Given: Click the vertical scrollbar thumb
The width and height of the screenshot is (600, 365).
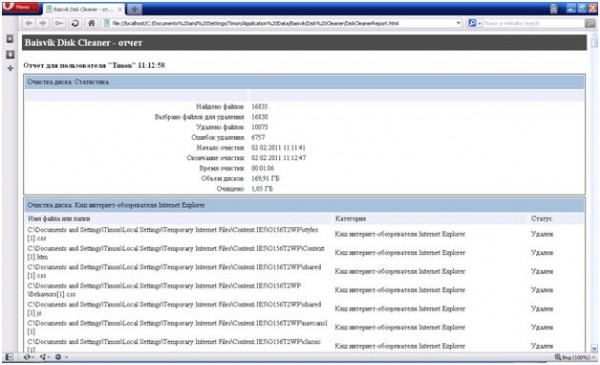Looking at the screenshot, I should [594, 41].
